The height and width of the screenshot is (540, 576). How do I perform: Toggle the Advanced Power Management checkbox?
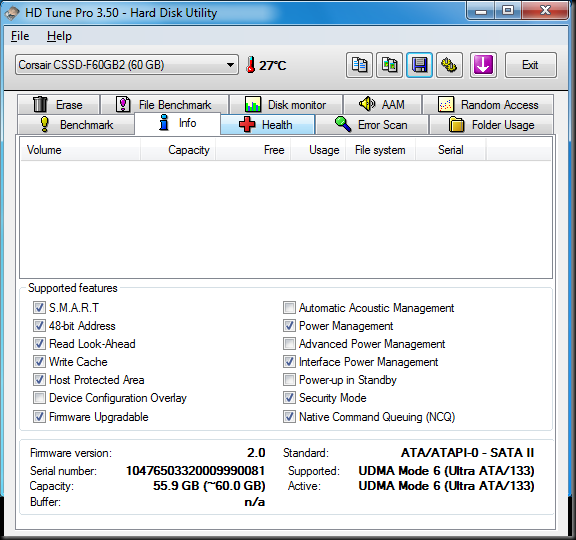(289, 343)
